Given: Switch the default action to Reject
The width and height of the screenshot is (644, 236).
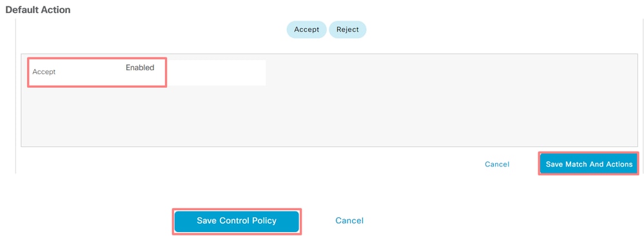Looking at the screenshot, I should tap(347, 30).
